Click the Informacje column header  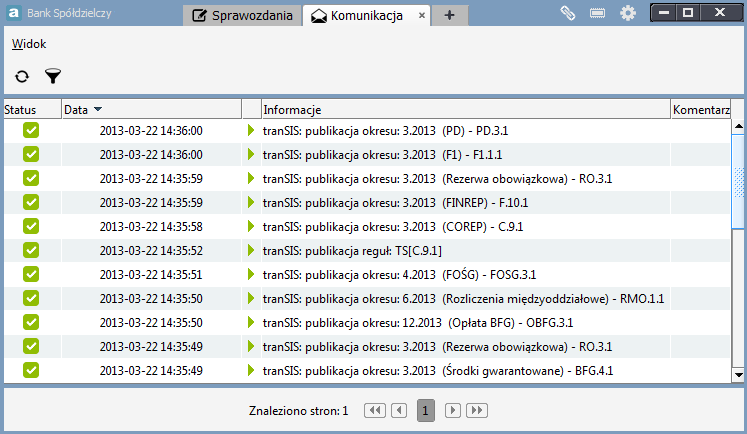click(x=466, y=110)
